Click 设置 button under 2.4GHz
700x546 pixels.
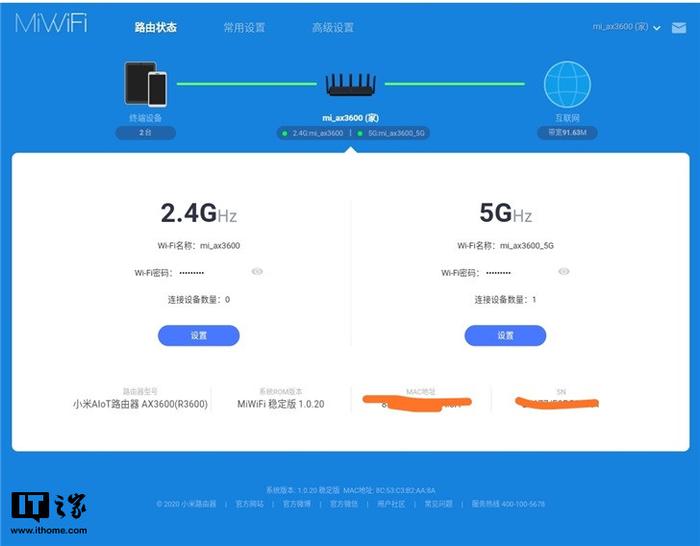(x=199, y=335)
